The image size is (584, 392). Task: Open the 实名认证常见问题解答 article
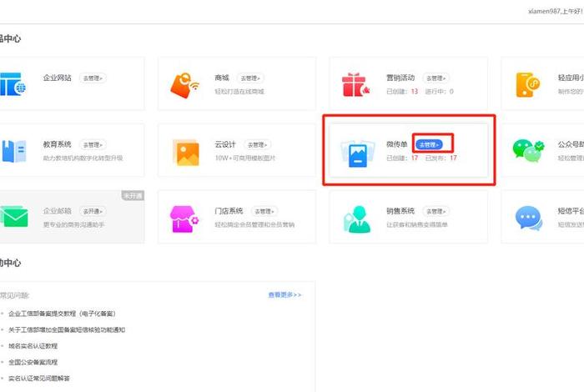click(x=39, y=378)
